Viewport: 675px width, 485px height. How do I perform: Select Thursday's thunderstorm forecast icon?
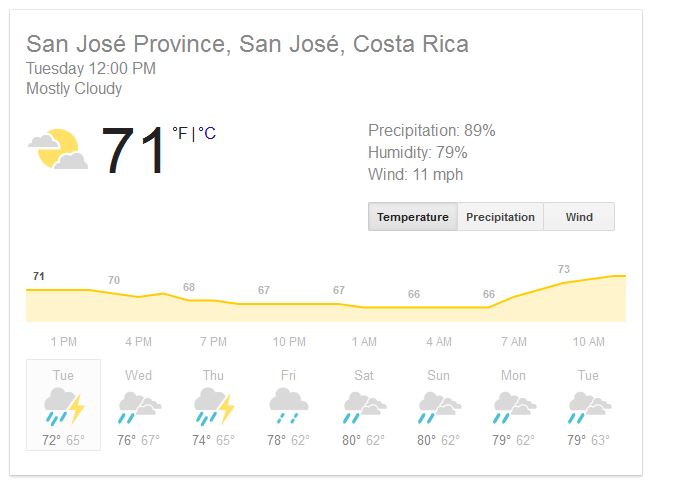click(x=213, y=407)
